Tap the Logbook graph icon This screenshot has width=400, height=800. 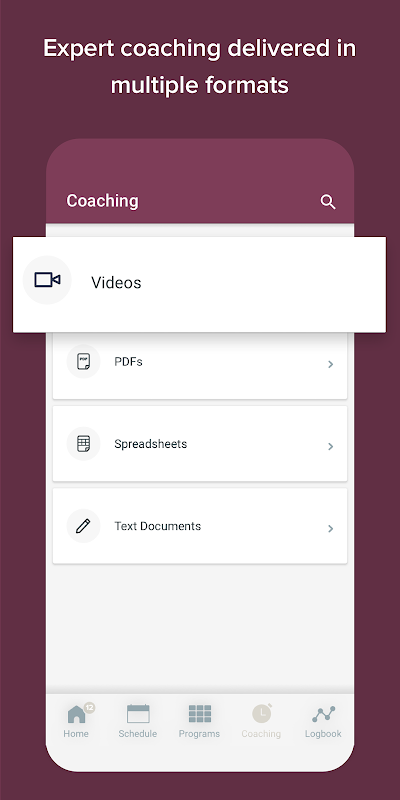click(x=323, y=714)
